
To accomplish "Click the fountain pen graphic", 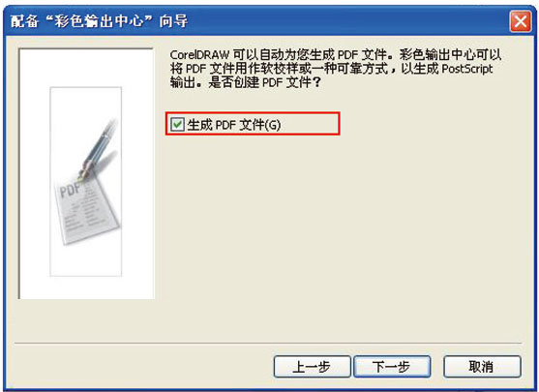I will coord(99,148).
